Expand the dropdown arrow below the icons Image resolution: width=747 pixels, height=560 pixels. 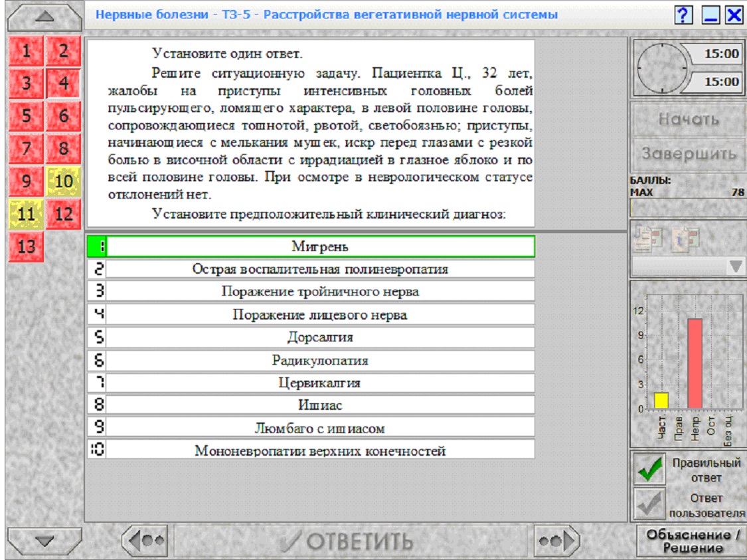735,266
